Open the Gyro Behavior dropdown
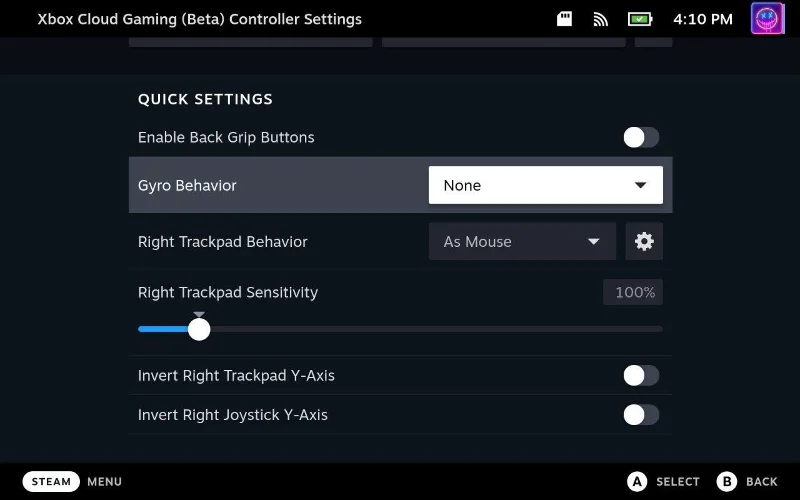The image size is (800, 500). tap(545, 185)
